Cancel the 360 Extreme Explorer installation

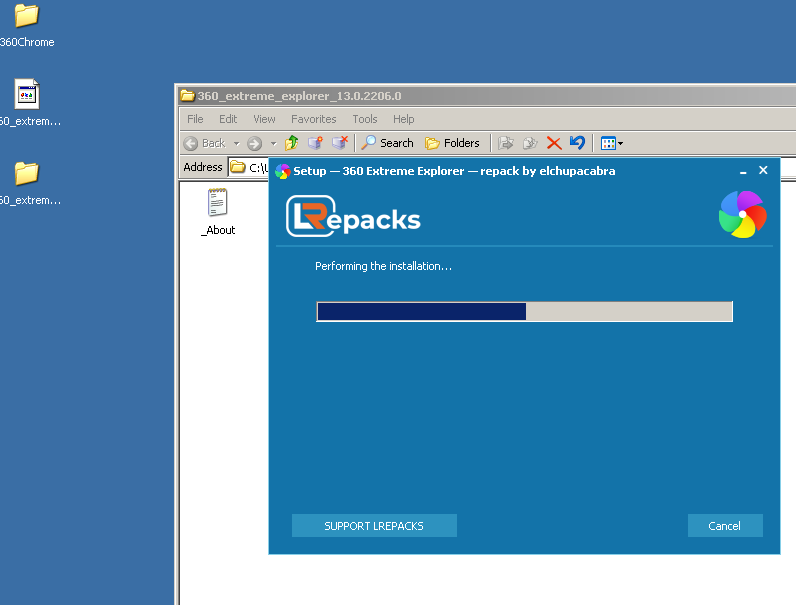[725, 526]
